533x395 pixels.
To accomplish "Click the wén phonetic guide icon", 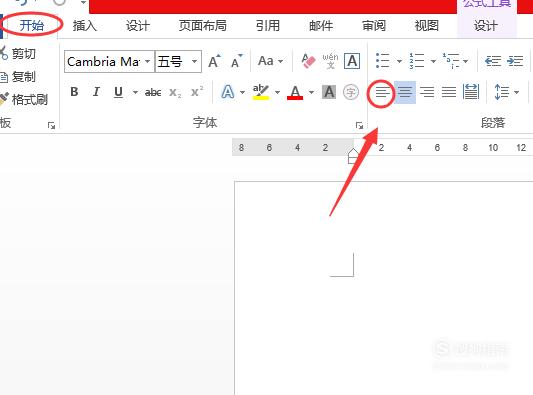I will coord(330,61).
